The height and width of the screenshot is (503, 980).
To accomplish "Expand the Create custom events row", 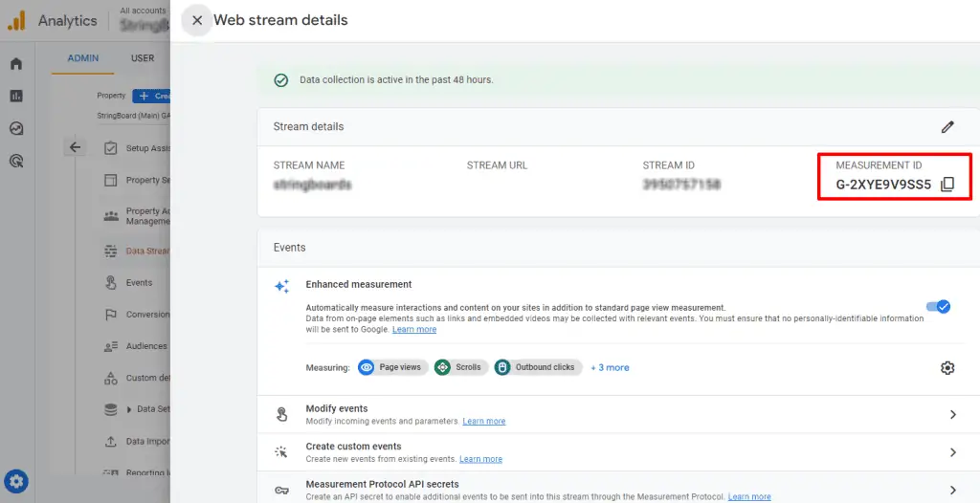I will tap(952, 452).
